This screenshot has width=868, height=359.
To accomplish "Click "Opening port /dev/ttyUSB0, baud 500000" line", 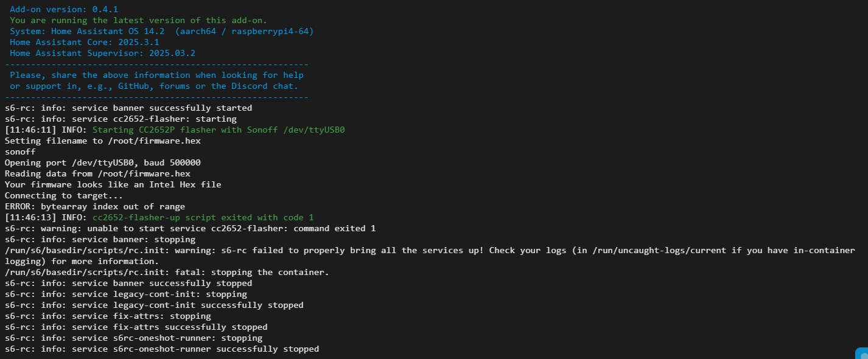I will (102, 162).
